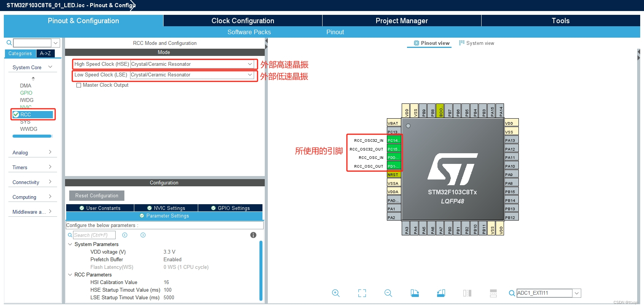Click the zoom out icon below the chip
Screen dimensions: 644x308
[x=388, y=293]
